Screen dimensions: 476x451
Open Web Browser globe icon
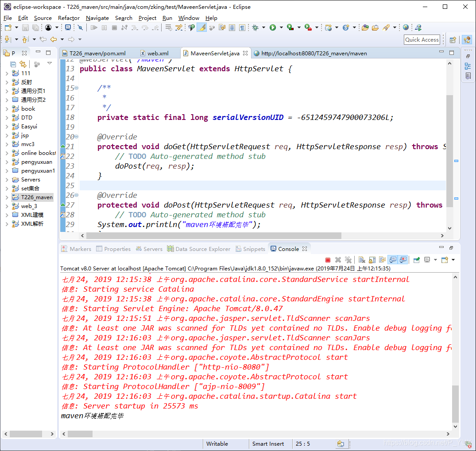[x=406, y=27]
